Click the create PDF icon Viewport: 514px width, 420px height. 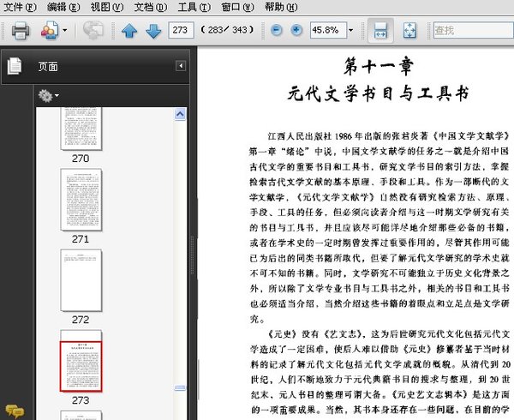pyautogui.click(x=49, y=31)
